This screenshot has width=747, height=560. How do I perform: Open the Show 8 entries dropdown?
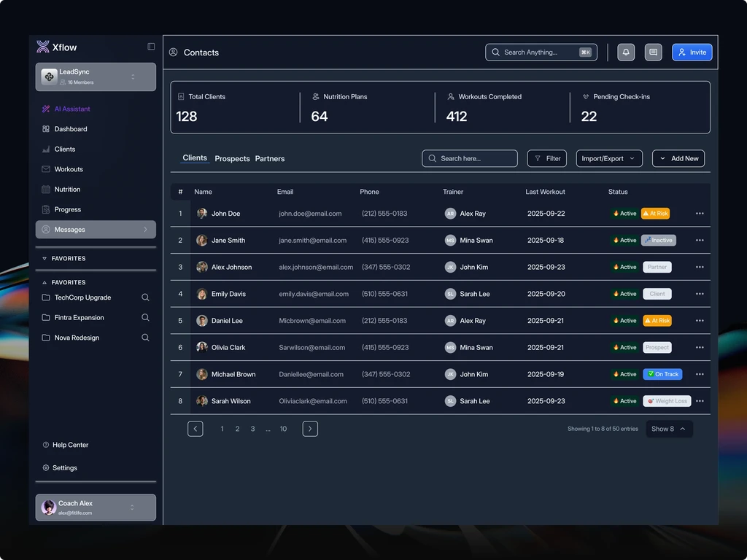coord(669,429)
